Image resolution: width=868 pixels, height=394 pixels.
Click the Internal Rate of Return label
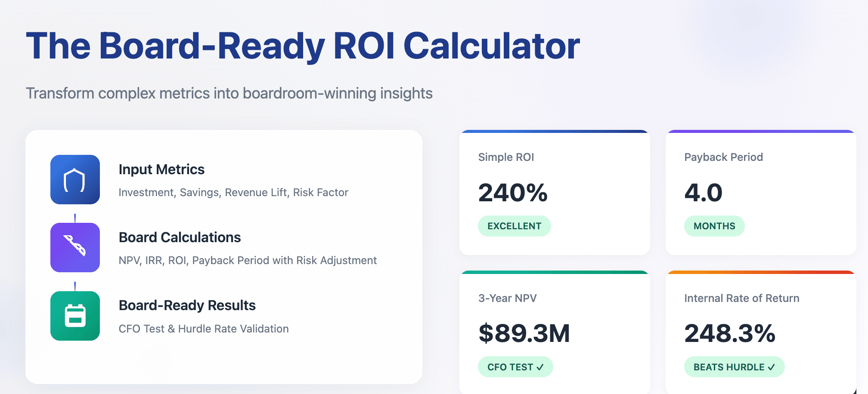(x=741, y=298)
